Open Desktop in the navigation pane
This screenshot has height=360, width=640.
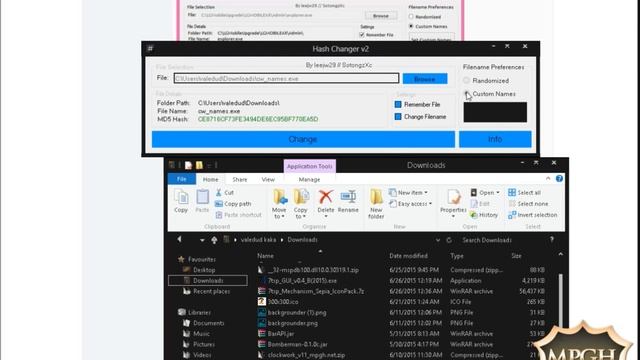tap(199, 270)
